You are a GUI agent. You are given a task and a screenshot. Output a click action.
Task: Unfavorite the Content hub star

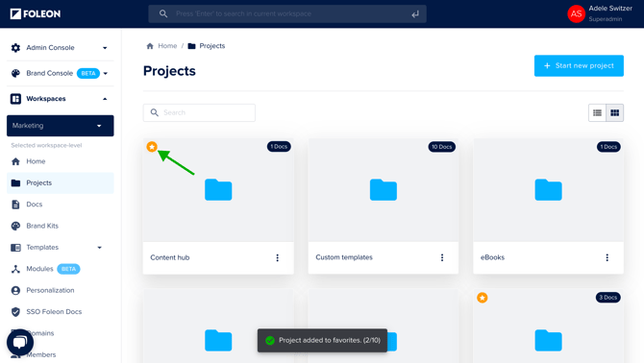point(152,147)
